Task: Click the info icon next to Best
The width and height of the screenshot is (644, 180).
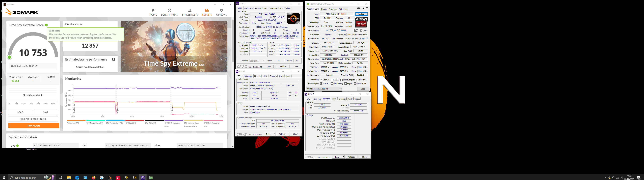Action: click(53, 77)
